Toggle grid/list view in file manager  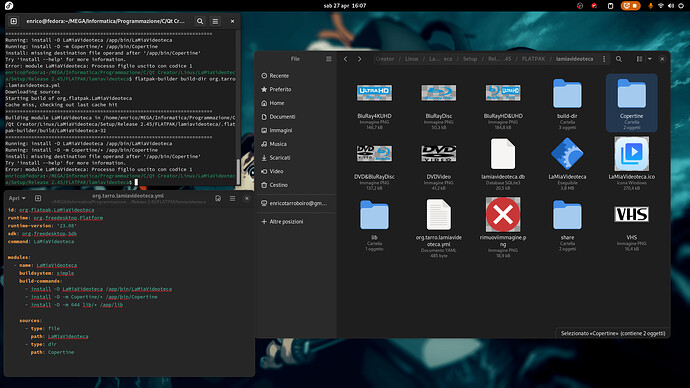click(639, 59)
